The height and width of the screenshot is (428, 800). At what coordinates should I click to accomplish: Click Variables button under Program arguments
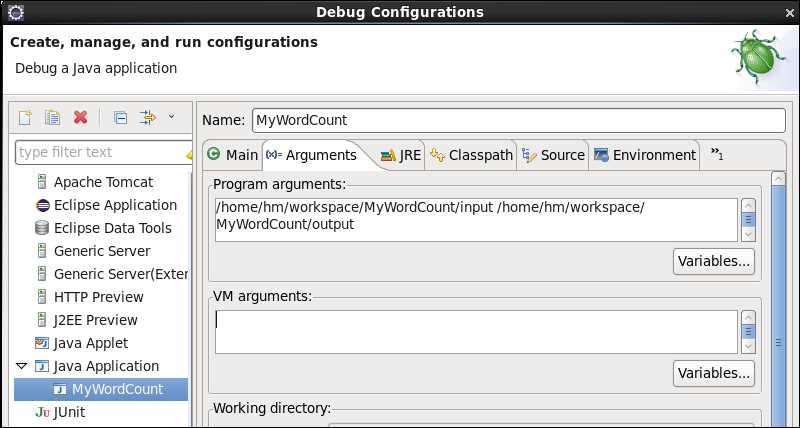(x=714, y=261)
